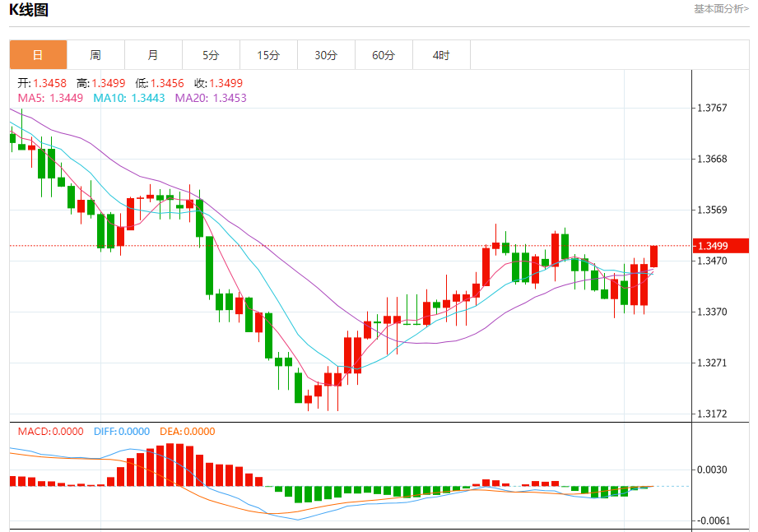Screen dimensions: 758x532
Task: Click the 1.3668 price axis label
Action: [x=712, y=159]
